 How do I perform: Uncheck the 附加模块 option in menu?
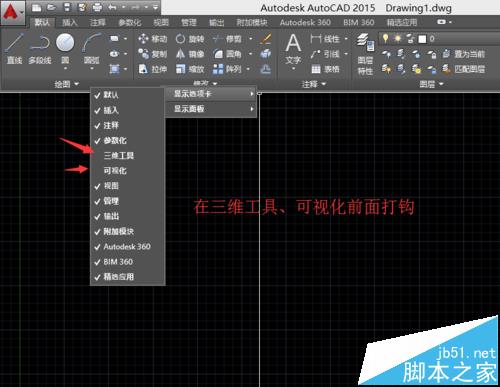point(128,231)
